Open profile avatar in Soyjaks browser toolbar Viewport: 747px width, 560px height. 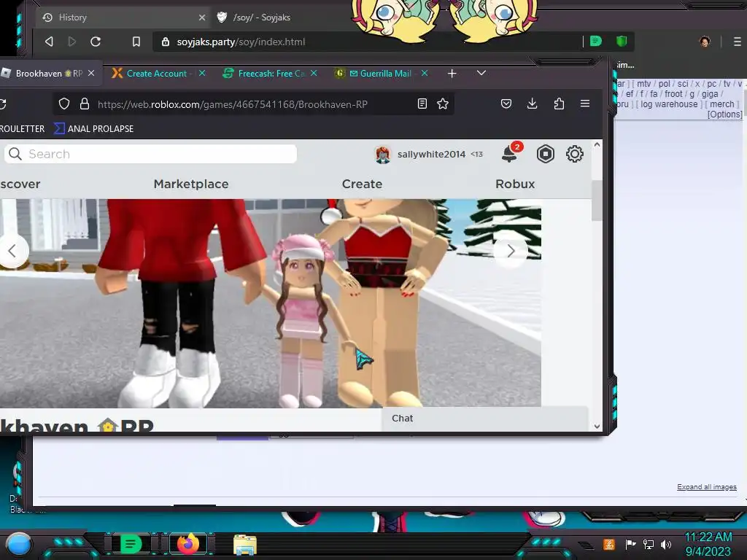705,42
